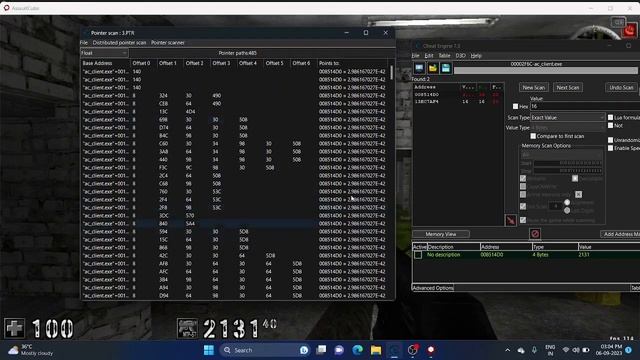Open the Scan Type Exact Value dropdown
The image size is (640, 360).
tap(568, 117)
